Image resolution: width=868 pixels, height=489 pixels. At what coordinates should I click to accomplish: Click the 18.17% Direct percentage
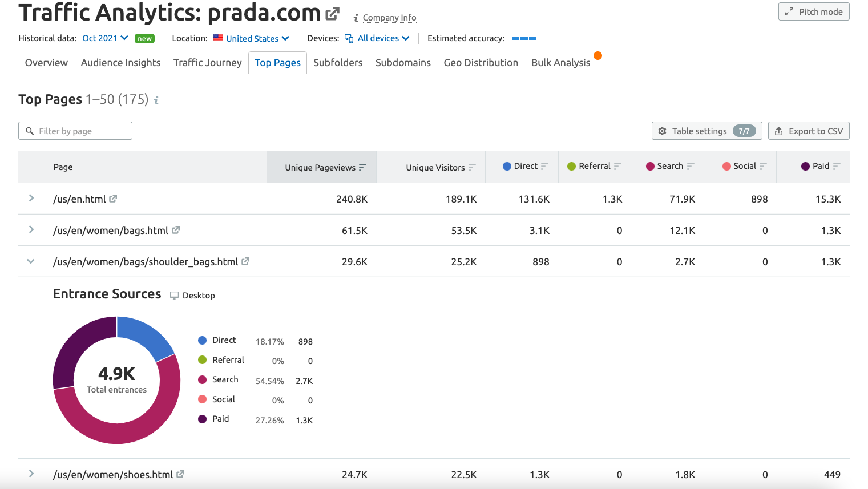270,342
